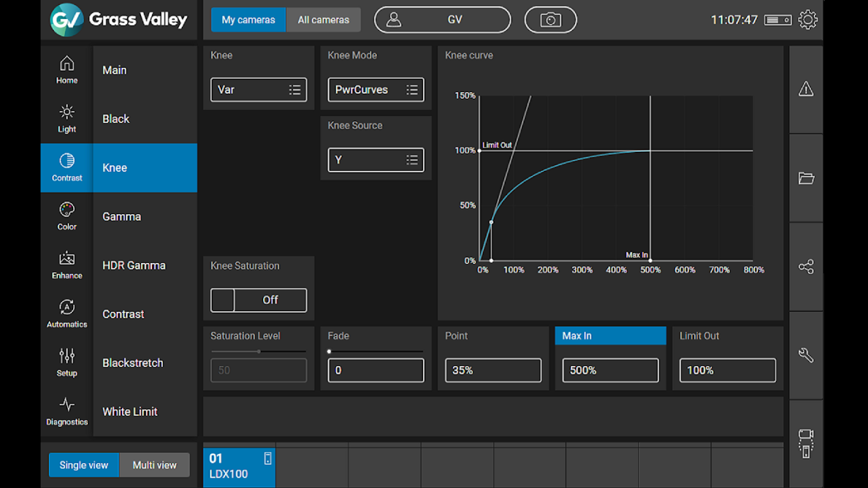
Task: Click the camera snapshot icon button
Action: pyautogui.click(x=551, y=20)
